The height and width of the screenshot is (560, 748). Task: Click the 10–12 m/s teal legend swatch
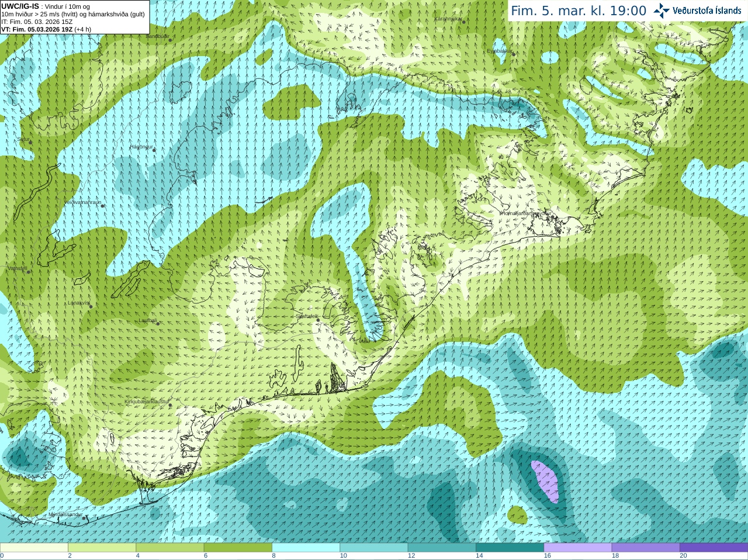point(374,548)
